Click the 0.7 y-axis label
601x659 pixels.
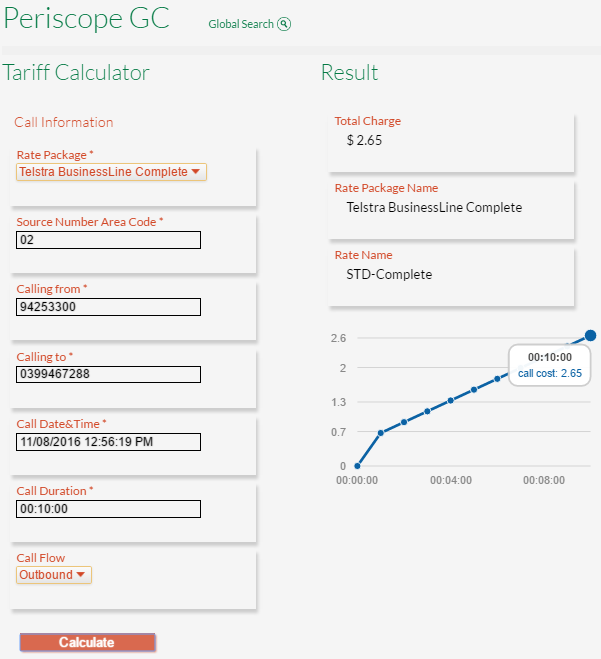(338, 432)
